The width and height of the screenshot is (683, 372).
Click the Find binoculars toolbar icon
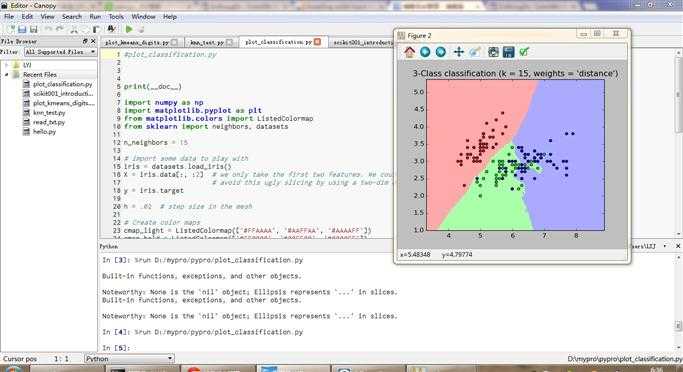tap(112, 29)
